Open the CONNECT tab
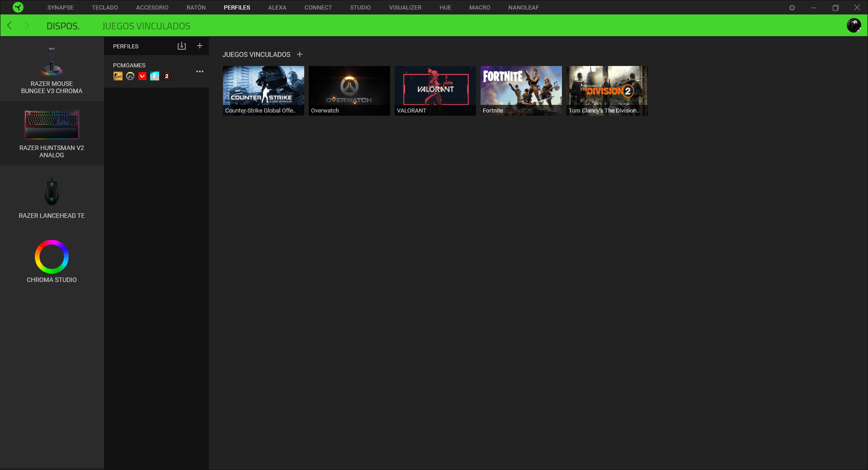This screenshot has width=868, height=470. click(318, 8)
